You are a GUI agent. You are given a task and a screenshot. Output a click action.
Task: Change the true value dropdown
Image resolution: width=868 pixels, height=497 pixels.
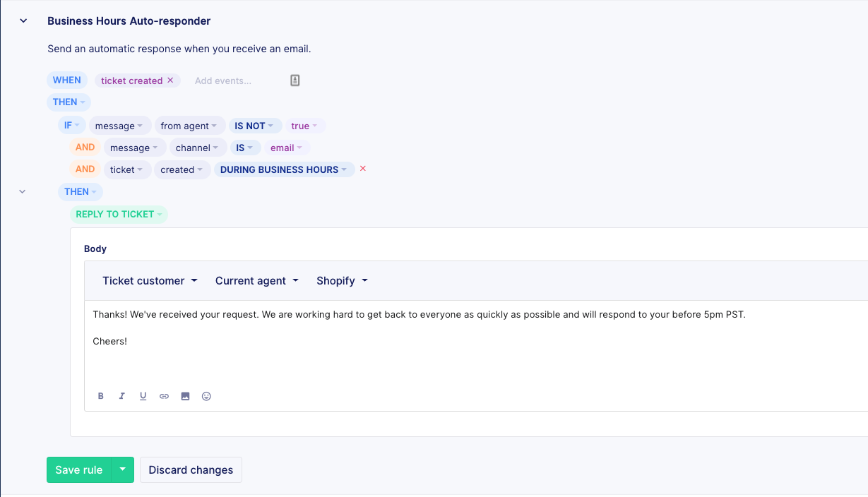pos(305,126)
